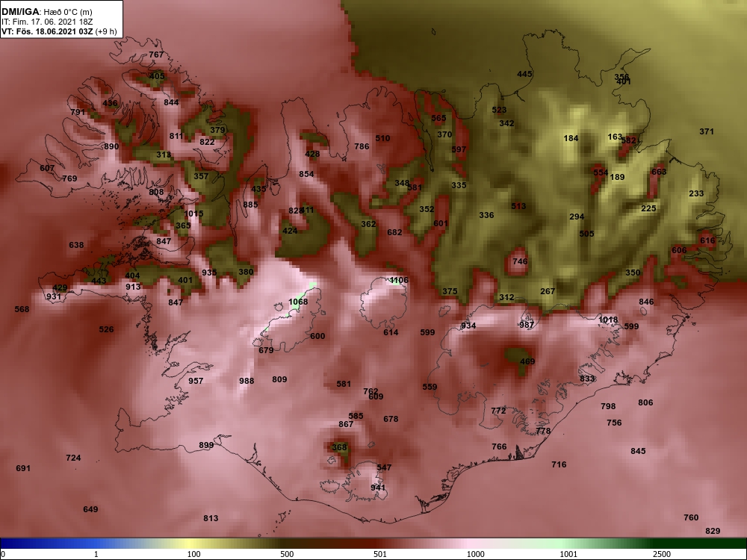Viewport: 747px width, 560px height.
Task: Click the '1001' label on the color scale
Action: point(568,554)
